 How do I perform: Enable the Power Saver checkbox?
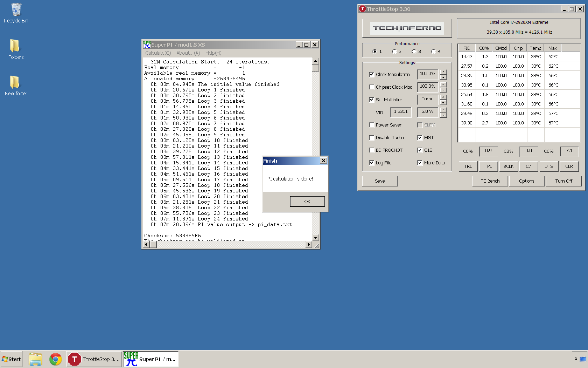(371, 125)
